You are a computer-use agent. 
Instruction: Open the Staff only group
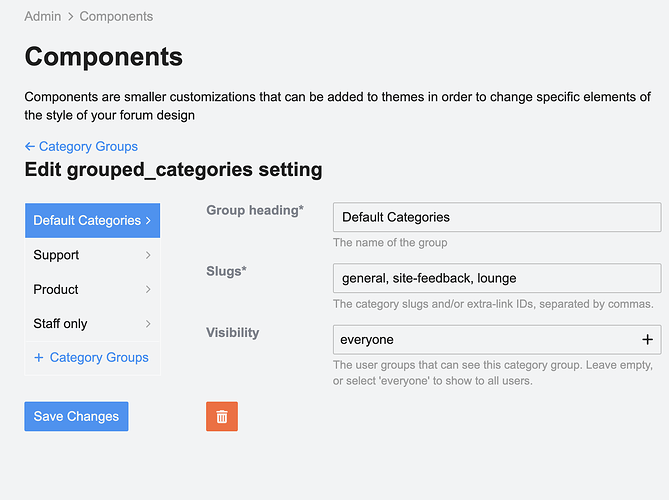(93, 324)
